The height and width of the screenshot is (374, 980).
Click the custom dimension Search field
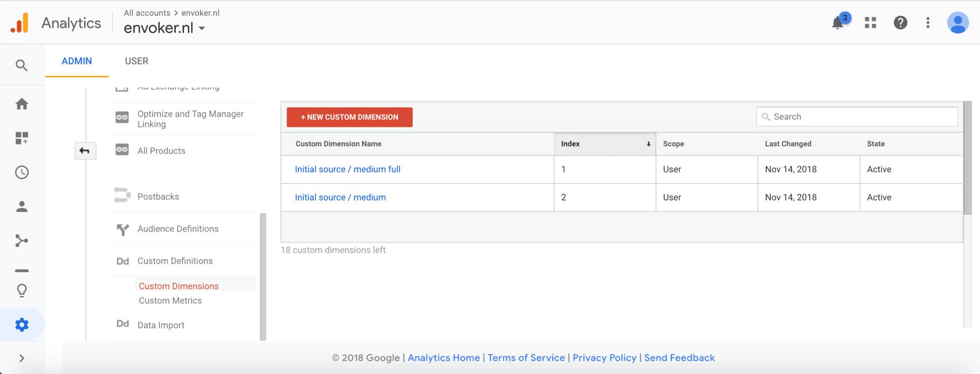tap(857, 117)
